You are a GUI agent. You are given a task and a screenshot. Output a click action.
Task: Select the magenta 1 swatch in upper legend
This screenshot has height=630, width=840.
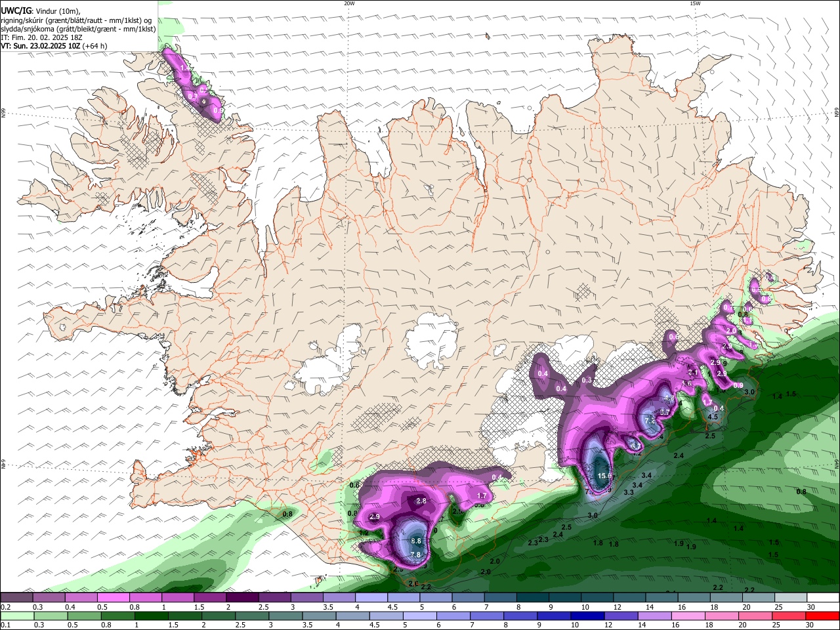pos(178,597)
